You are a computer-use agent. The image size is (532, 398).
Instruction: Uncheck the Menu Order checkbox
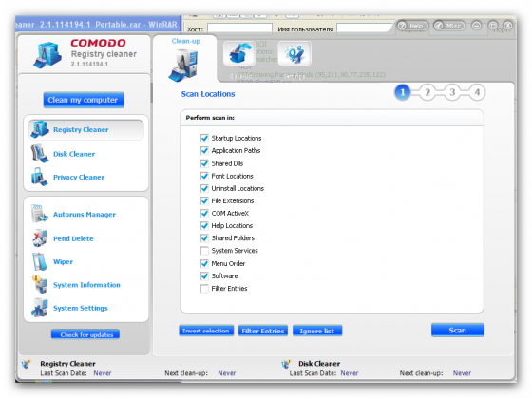(204, 263)
